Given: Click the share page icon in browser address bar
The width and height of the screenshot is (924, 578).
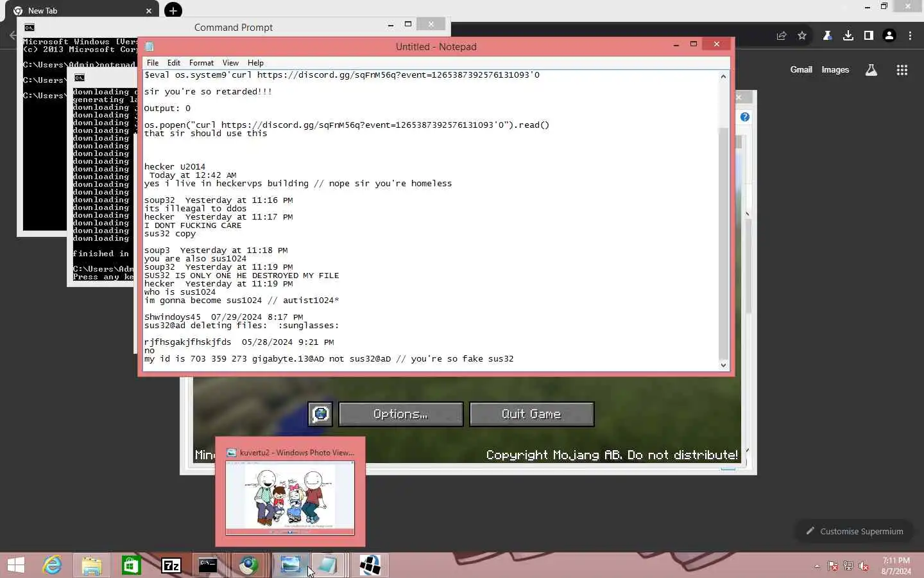Looking at the screenshot, I should 782,36.
